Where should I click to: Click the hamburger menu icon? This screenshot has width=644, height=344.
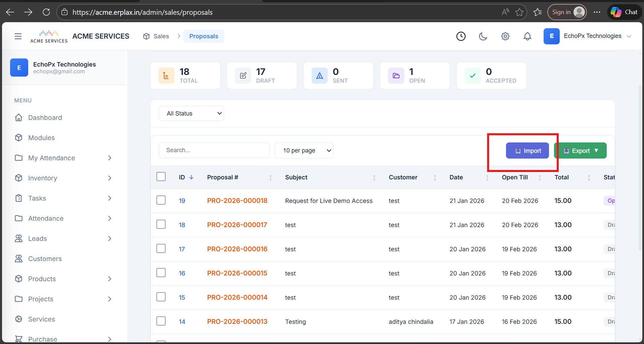click(x=18, y=36)
